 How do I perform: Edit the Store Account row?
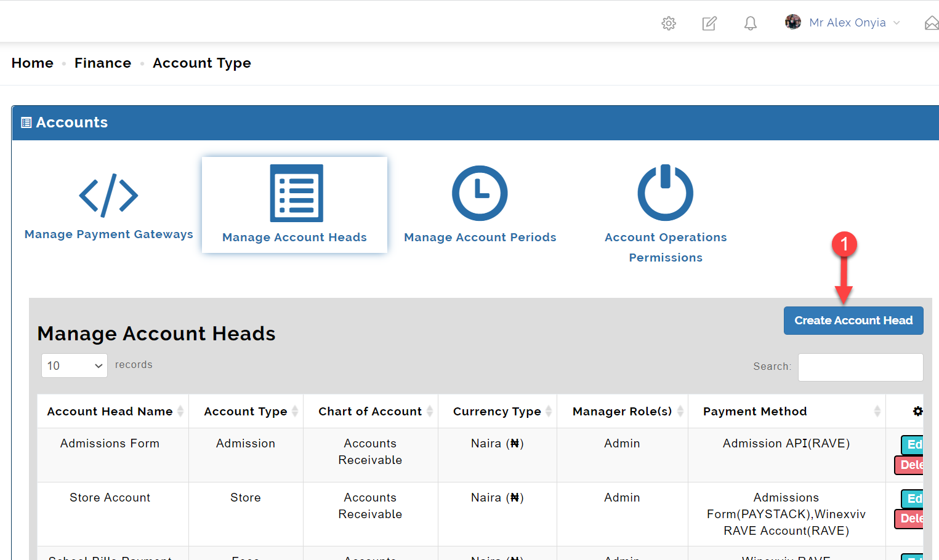point(913,498)
